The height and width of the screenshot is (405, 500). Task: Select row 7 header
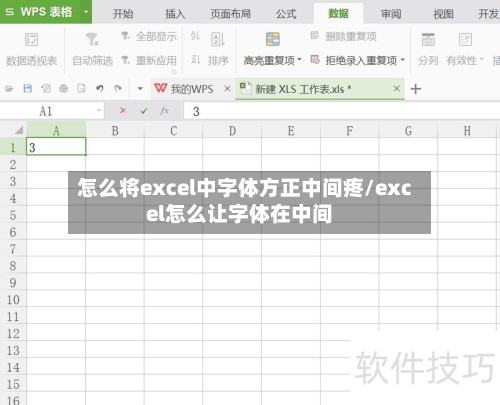[13, 249]
